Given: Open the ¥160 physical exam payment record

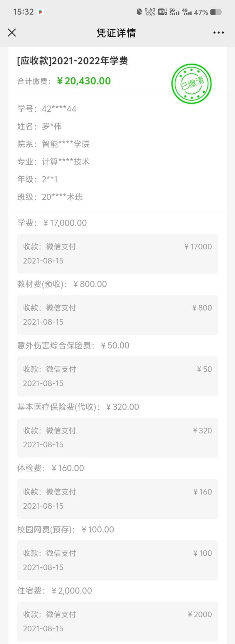Looking at the screenshot, I should coord(117,499).
